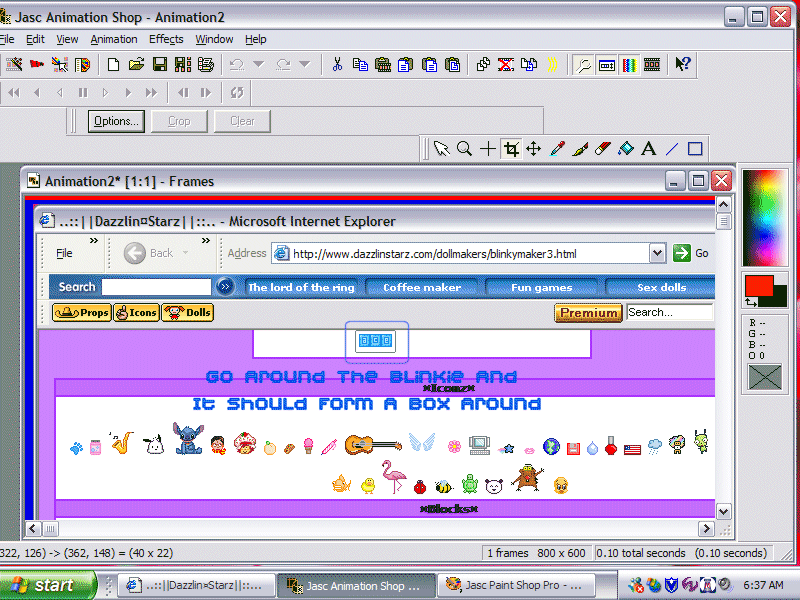
Task: Open a file with the folder icon
Action: pyautogui.click(x=136, y=64)
